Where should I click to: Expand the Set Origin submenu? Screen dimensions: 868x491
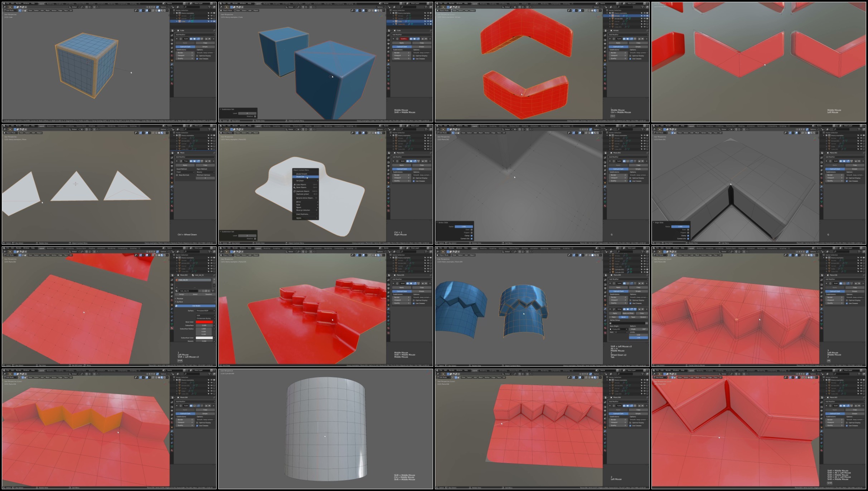[x=300, y=181]
